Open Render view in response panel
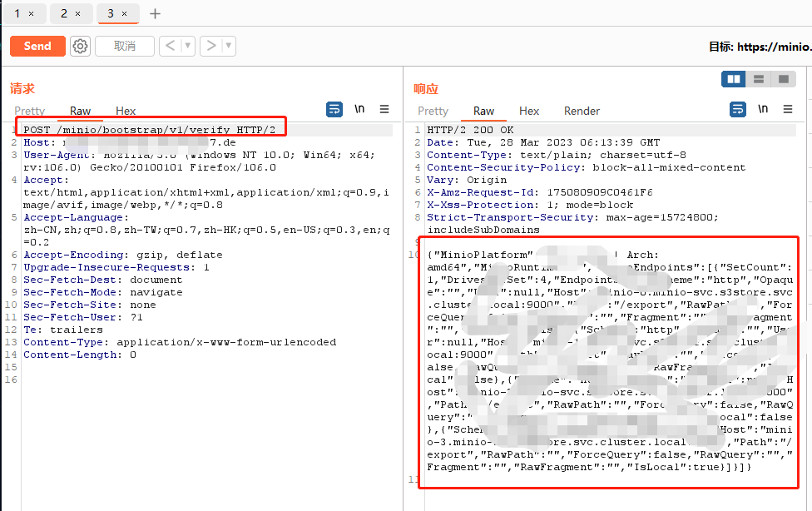Screen dimensions: 812x511 coord(582,111)
